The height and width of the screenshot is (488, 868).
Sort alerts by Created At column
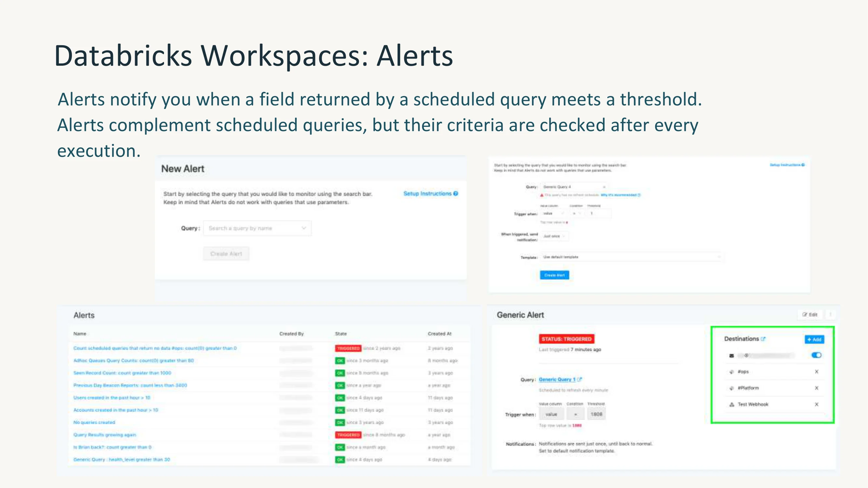pos(439,334)
